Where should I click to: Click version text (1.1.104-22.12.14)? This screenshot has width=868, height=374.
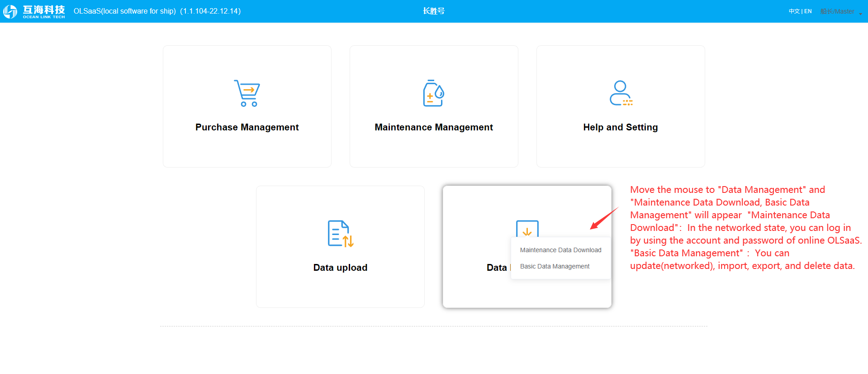pos(210,11)
